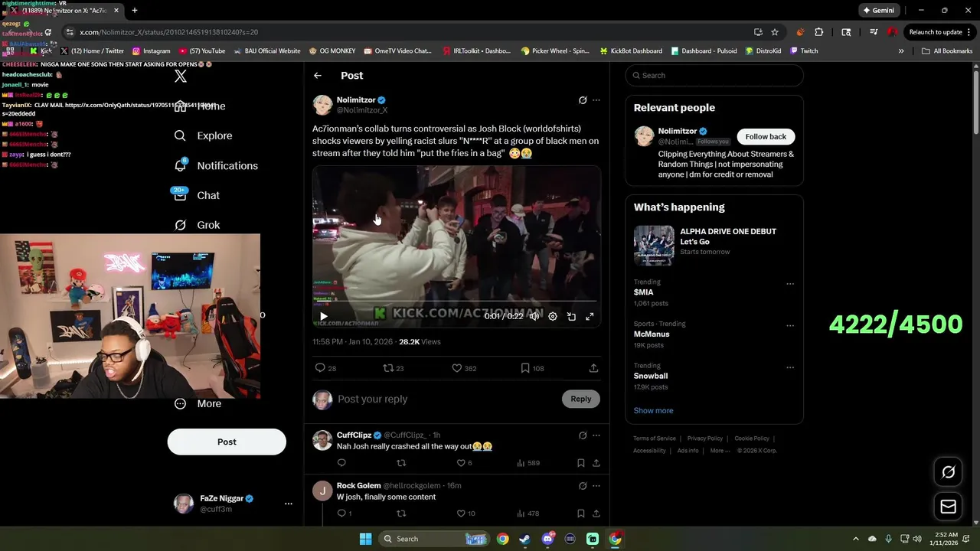Open three-dot menu on Rock Golem's reply
The height and width of the screenshot is (551, 980).
(596, 486)
